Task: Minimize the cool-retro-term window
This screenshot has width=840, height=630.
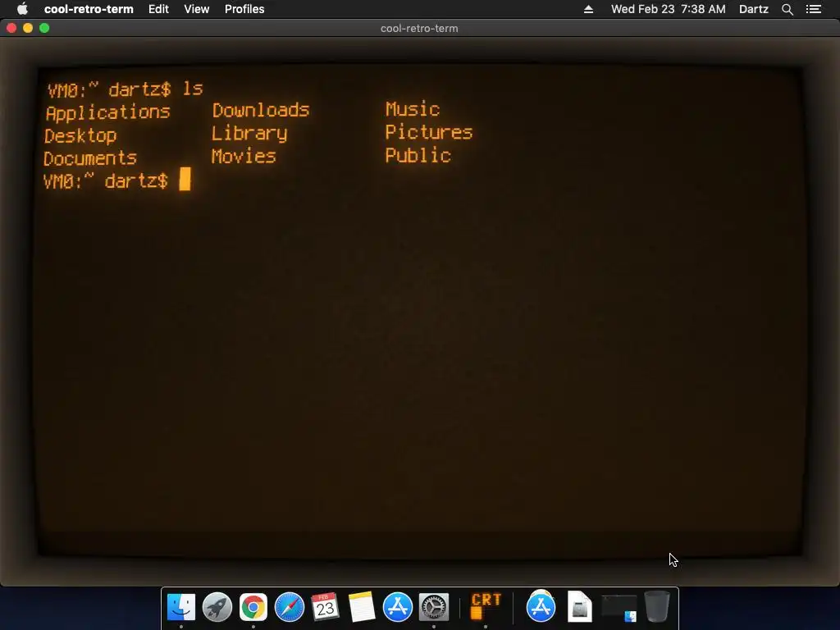Action: (x=28, y=28)
